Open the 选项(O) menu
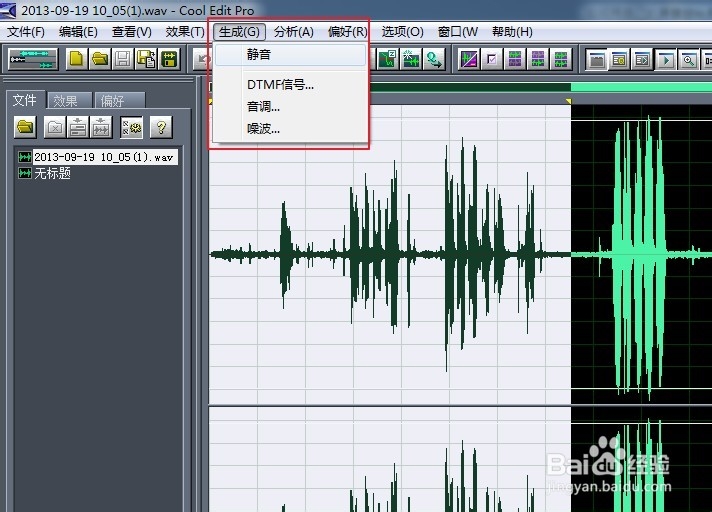The image size is (712, 512). 402,32
